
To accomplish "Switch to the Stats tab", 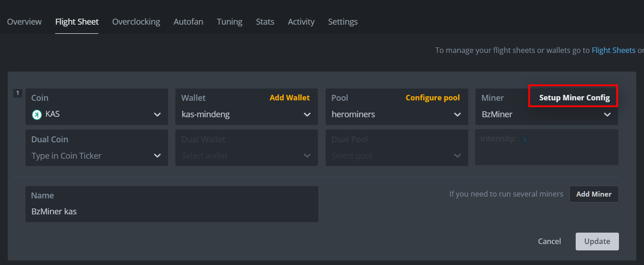I will click(x=265, y=21).
